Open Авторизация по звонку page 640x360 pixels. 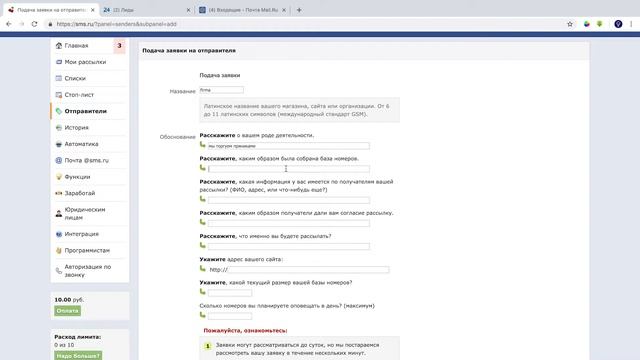pos(88,271)
